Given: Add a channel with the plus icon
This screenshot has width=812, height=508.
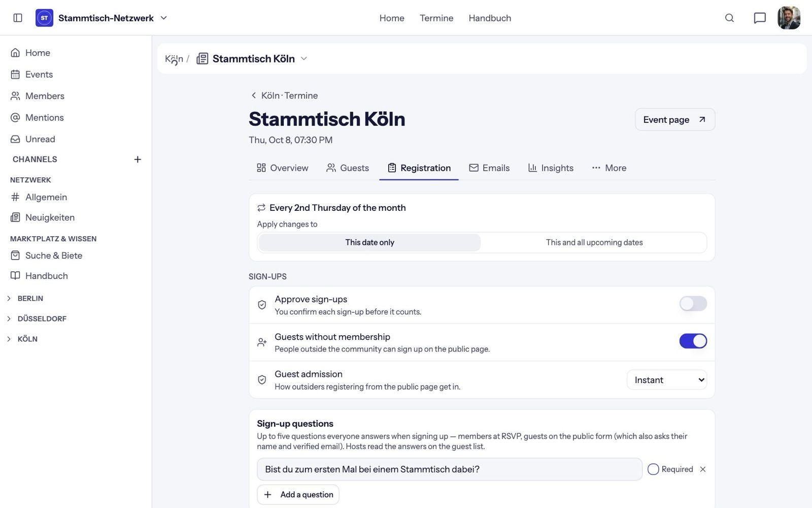Looking at the screenshot, I should 138,160.
